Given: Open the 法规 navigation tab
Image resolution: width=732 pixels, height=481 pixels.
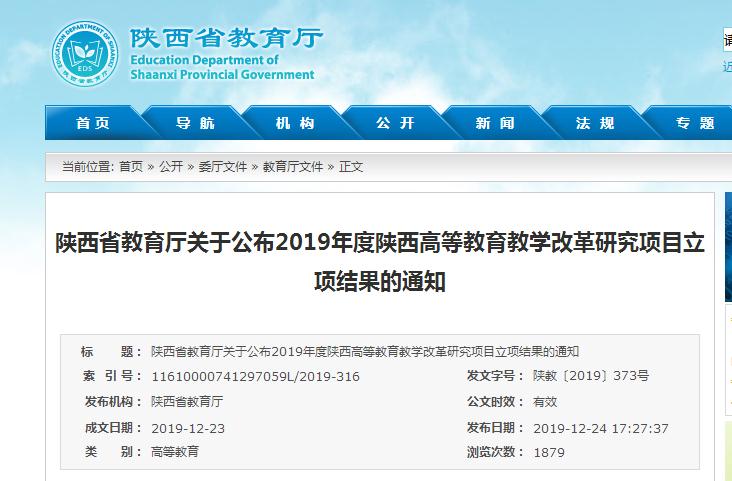Looking at the screenshot, I should pos(595,123).
